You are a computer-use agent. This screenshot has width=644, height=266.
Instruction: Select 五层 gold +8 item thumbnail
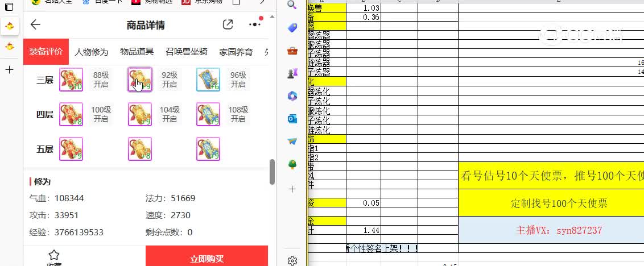[139, 149]
